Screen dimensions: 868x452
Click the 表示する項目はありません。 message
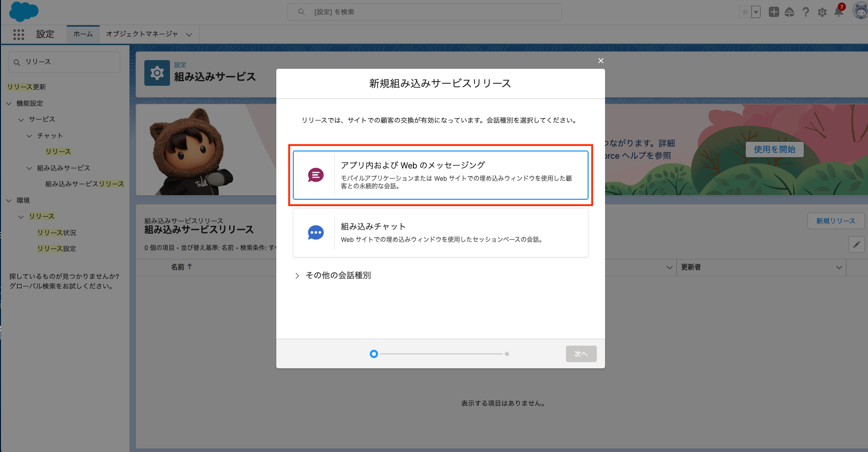tap(503, 403)
